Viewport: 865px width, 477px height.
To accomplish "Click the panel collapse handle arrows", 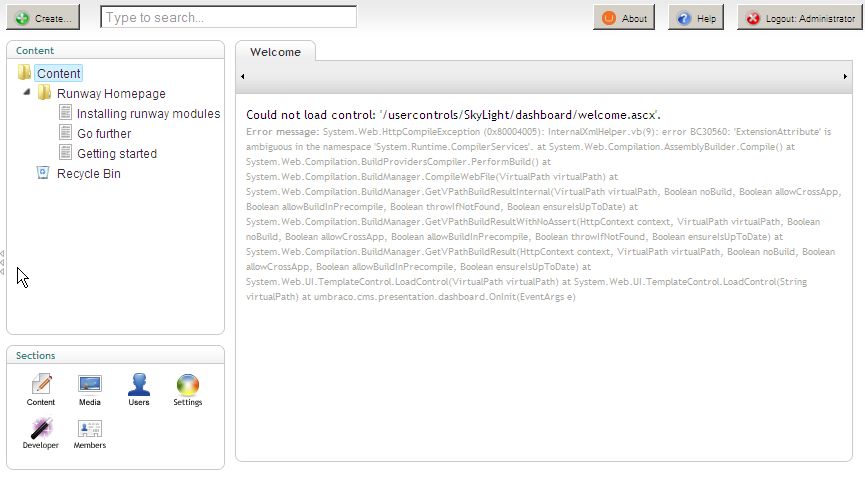I will click(x=3, y=262).
